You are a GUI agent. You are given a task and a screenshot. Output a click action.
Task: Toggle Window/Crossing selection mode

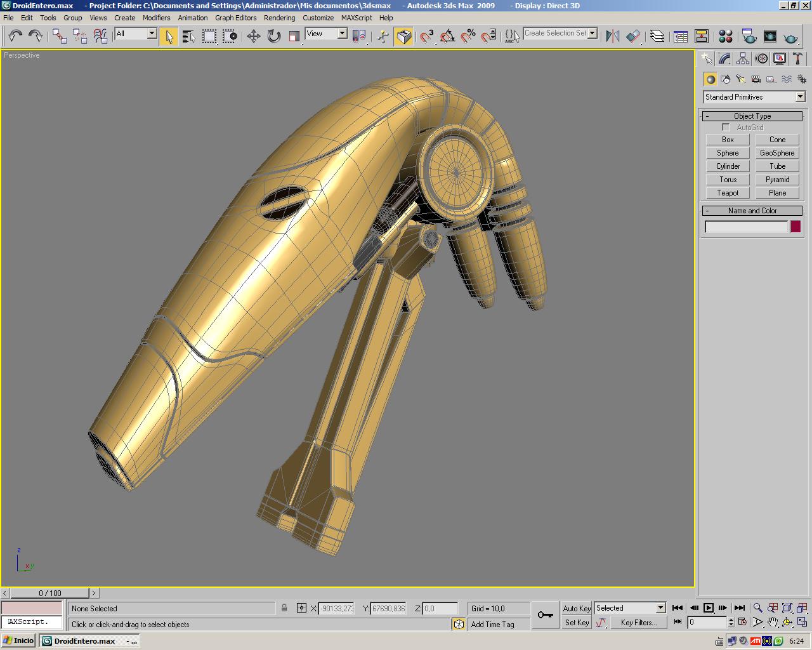(x=230, y=36)
